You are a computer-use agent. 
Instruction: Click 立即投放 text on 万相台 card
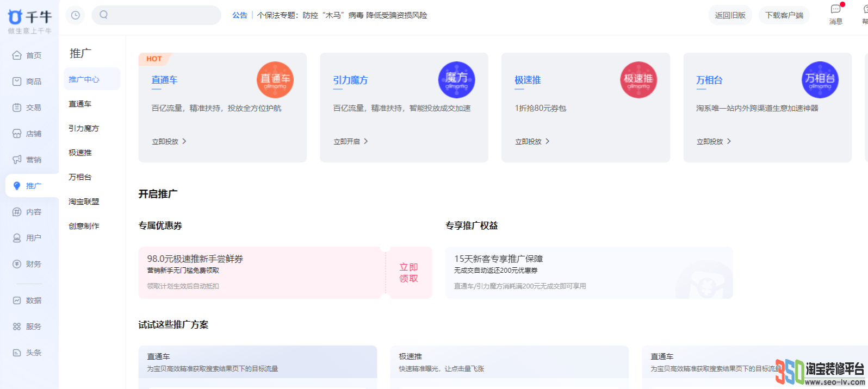(710, 141)
